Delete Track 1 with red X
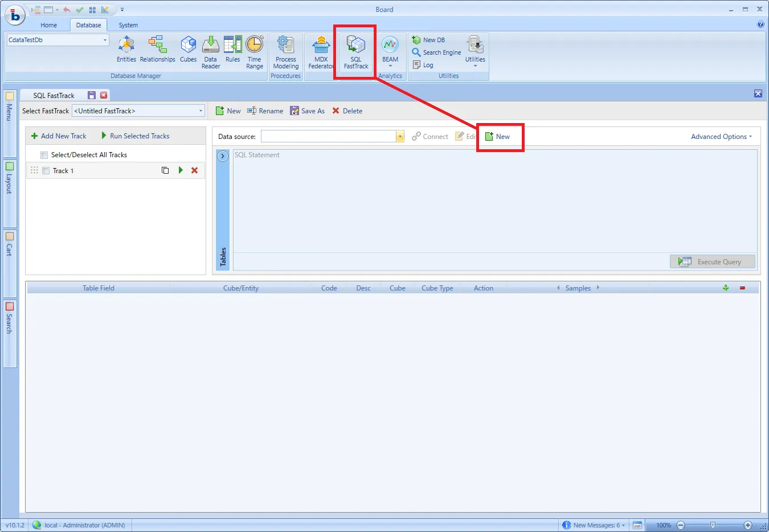769x532 pixels. click(195, 170)
